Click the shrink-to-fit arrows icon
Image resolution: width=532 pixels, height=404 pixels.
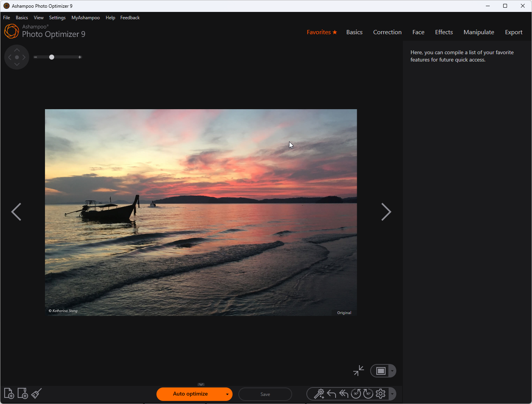[x=358, y=371]
